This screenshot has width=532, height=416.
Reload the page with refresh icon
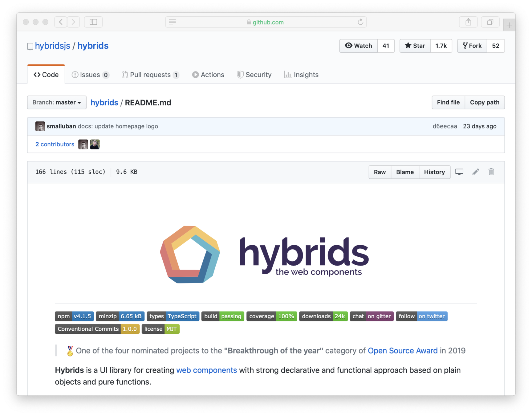[x=360, y=22]
